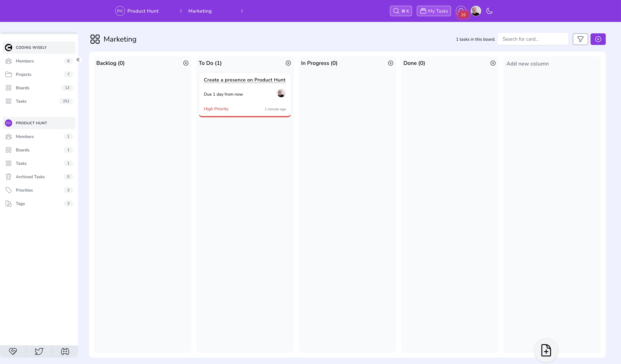Click the Coding Wisely Boards grid icon
The width and height of the screenshot is (621, 364).
pyautogui.click(x=9, y=88)
